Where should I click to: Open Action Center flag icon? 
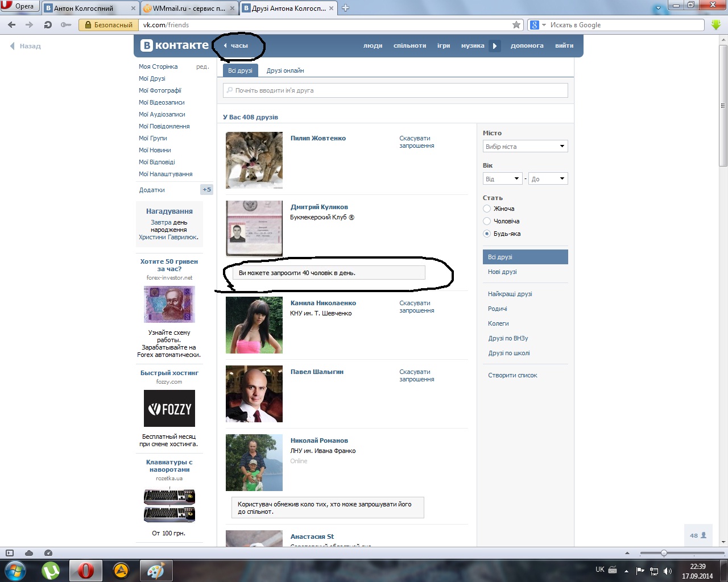coord(640,571)
